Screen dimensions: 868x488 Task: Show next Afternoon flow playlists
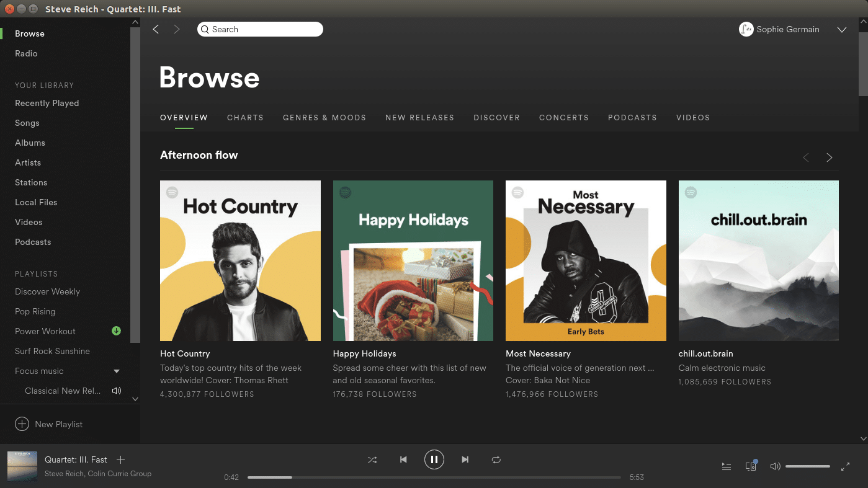[830, 157]
